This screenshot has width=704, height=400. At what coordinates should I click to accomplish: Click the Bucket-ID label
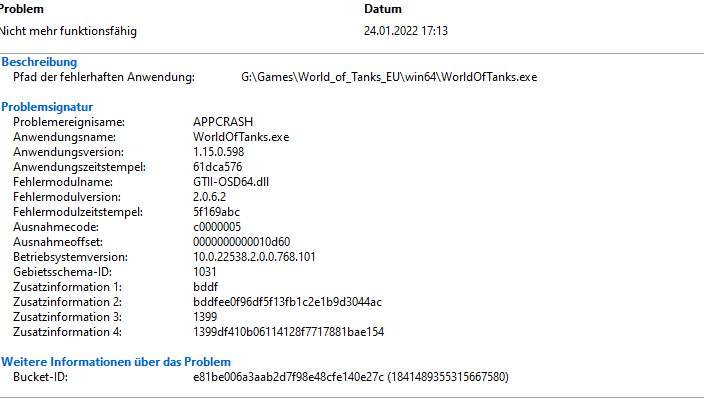40,377
